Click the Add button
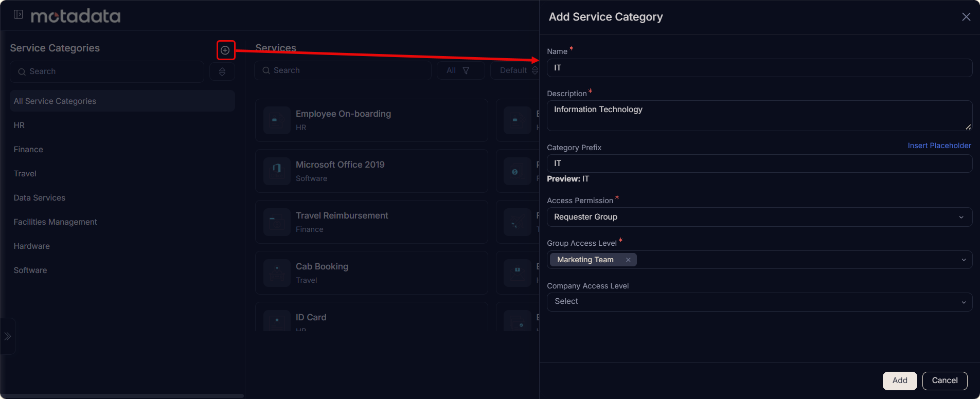 point(900,380)
